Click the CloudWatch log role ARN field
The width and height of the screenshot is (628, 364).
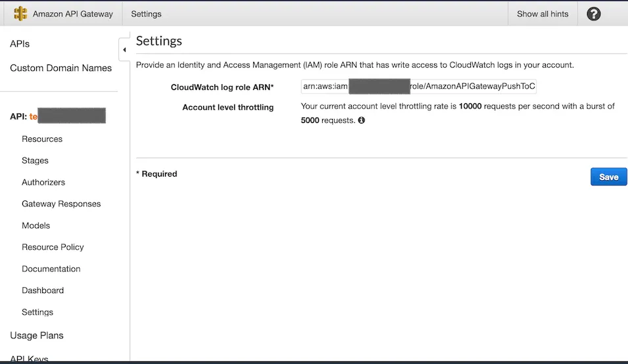(x=418, y=86)
